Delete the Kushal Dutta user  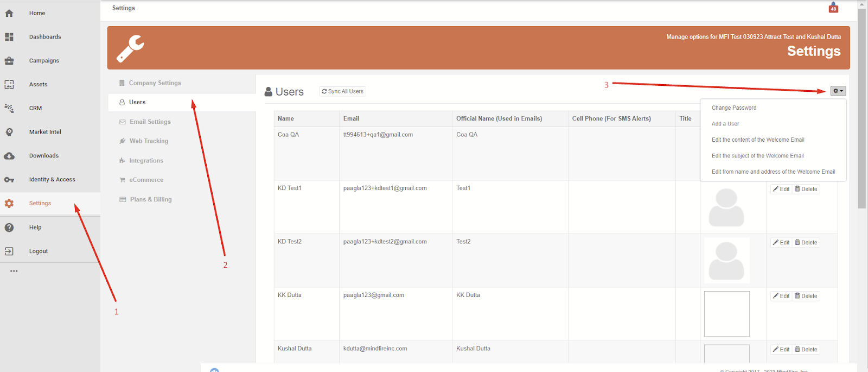coord(806,349)
